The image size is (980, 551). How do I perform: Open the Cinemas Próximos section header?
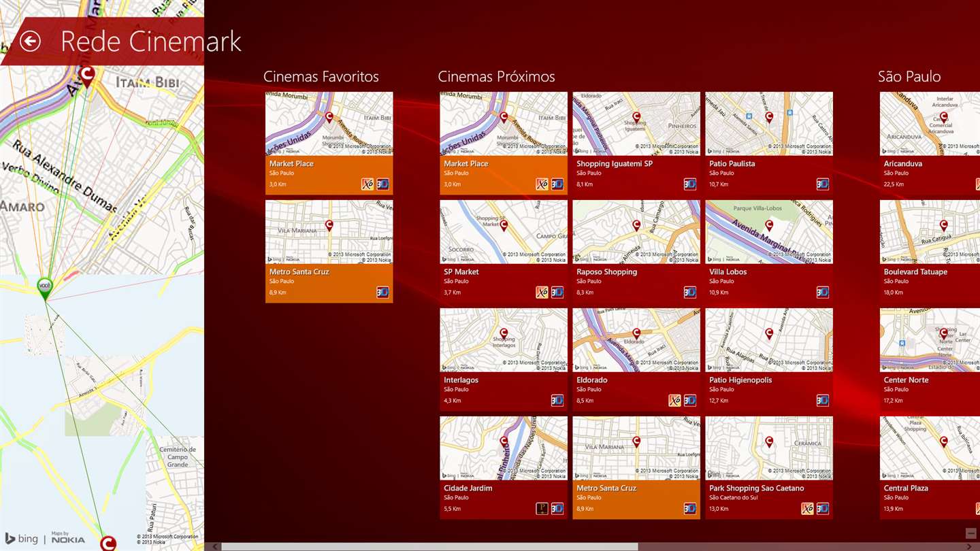[x=496, y=77]
